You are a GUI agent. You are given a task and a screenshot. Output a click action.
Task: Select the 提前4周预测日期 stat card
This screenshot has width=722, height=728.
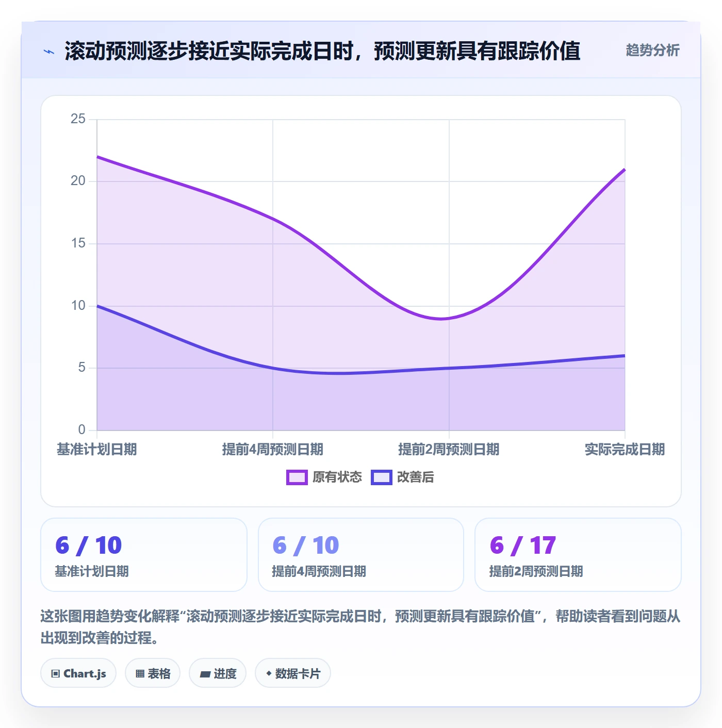361,555
